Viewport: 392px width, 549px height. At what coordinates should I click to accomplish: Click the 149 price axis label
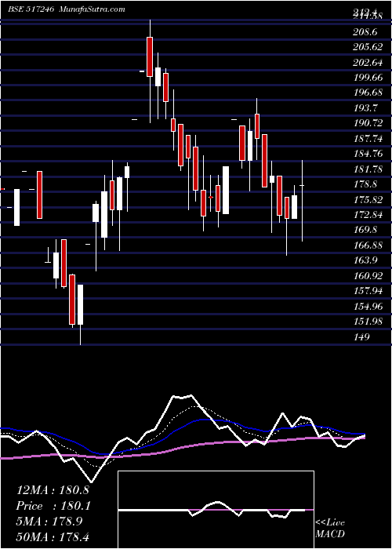[361, 336]
